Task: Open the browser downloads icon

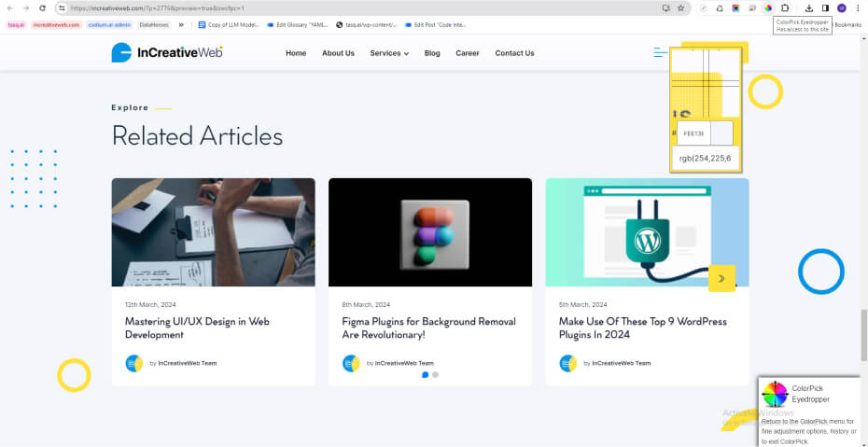Action: [809, 7]
